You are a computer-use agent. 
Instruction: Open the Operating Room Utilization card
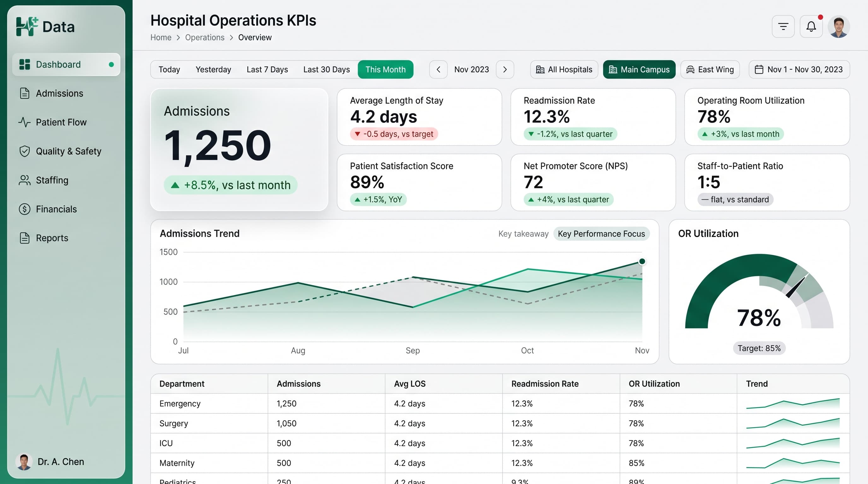(767, 117)
